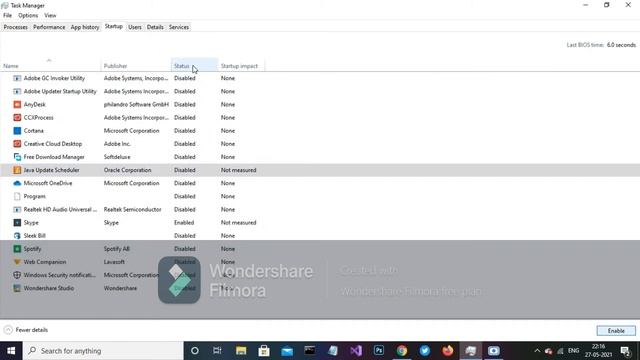Click the Skype app icon

[x=17, y=222]
